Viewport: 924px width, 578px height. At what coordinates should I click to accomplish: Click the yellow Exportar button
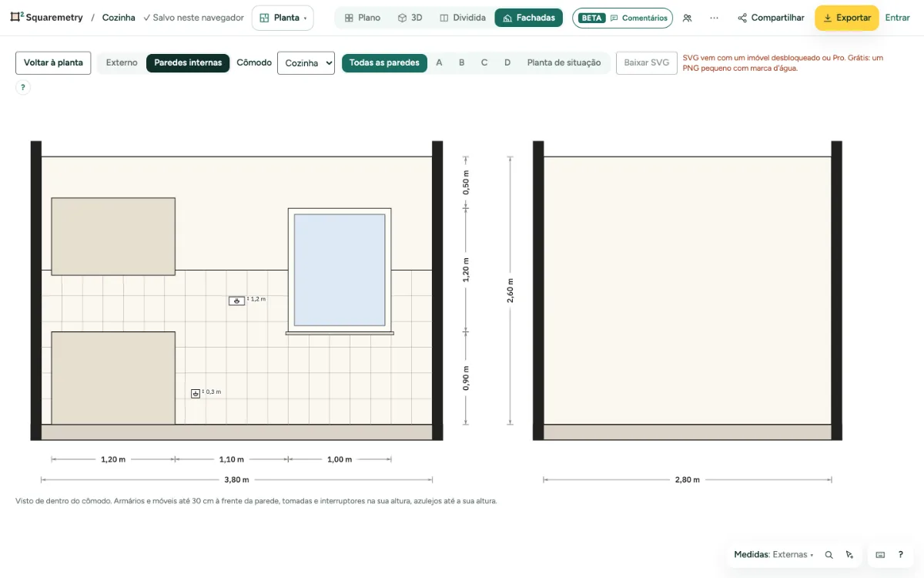(x=846, y=18)
